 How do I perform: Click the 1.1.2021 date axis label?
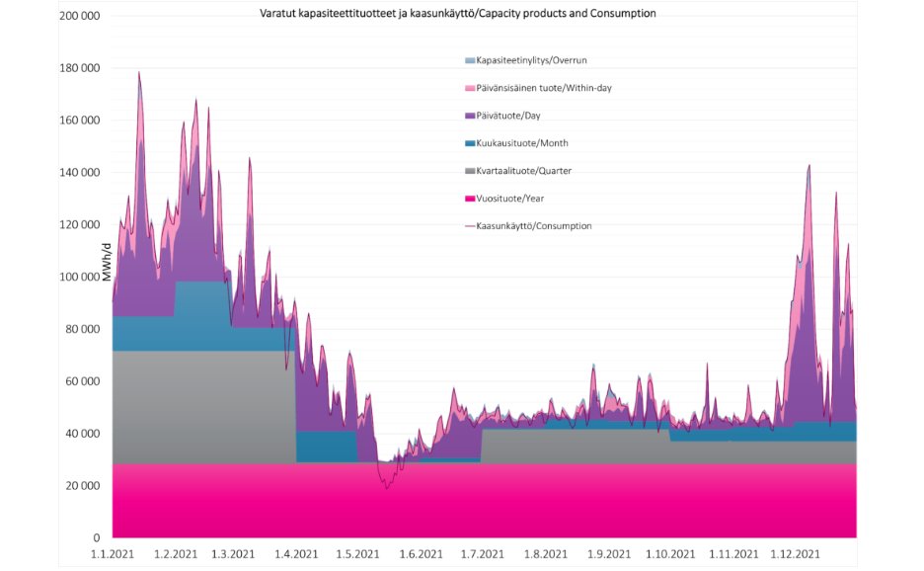click(113, 553)
